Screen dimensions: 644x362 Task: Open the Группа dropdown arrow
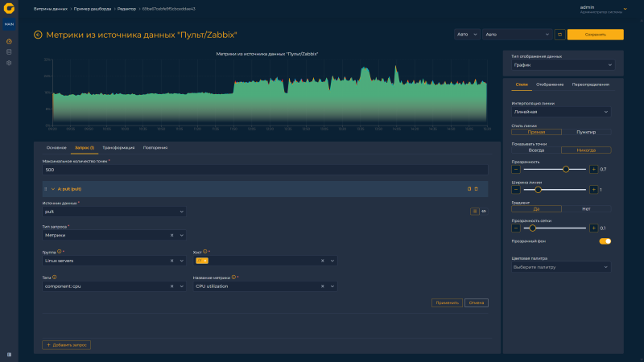(x=182, y=261)
